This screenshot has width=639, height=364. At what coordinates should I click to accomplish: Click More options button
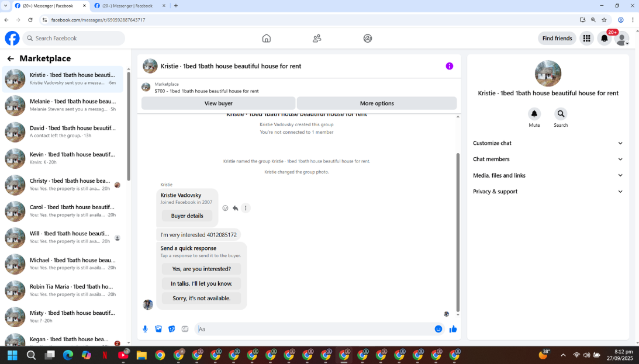tap(377, 103)
